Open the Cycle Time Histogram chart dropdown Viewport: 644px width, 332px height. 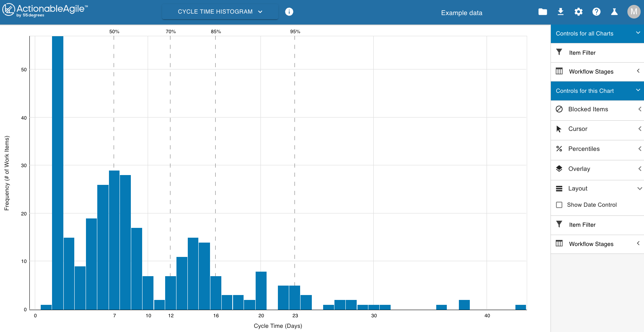220,12
